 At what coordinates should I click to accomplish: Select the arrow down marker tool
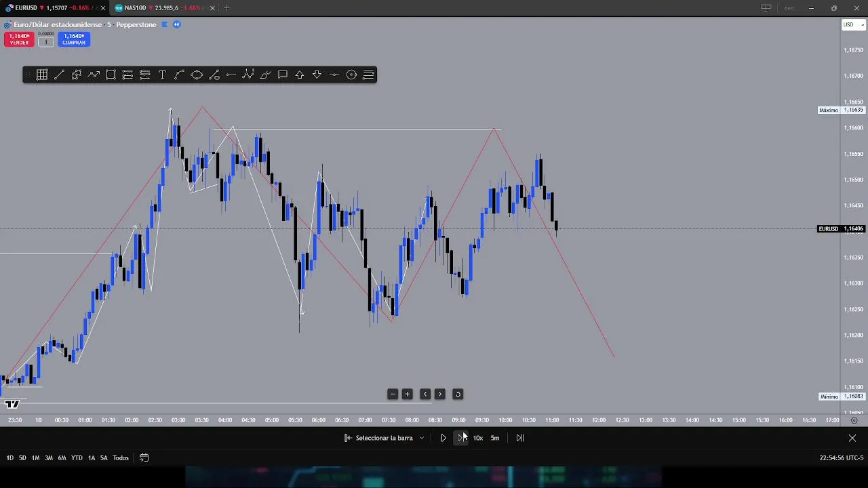pos(317,75)
